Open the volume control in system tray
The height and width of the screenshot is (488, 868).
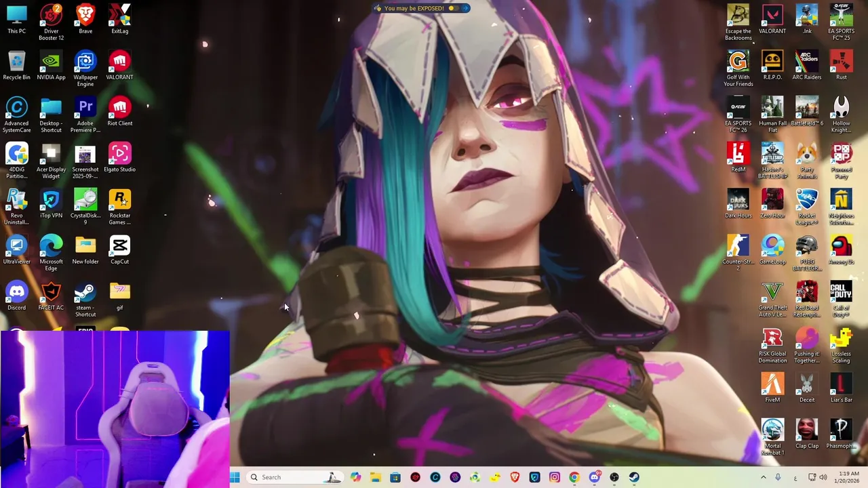point(823,477)
